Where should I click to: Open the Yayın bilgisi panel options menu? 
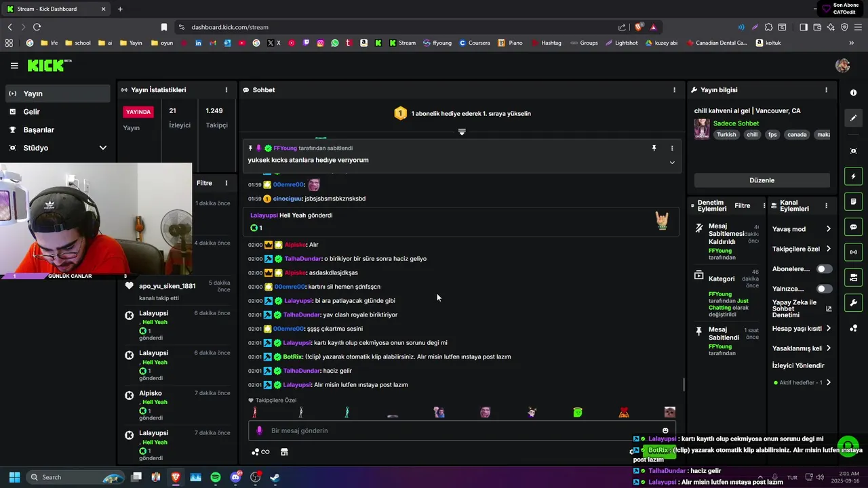point(826,89)
